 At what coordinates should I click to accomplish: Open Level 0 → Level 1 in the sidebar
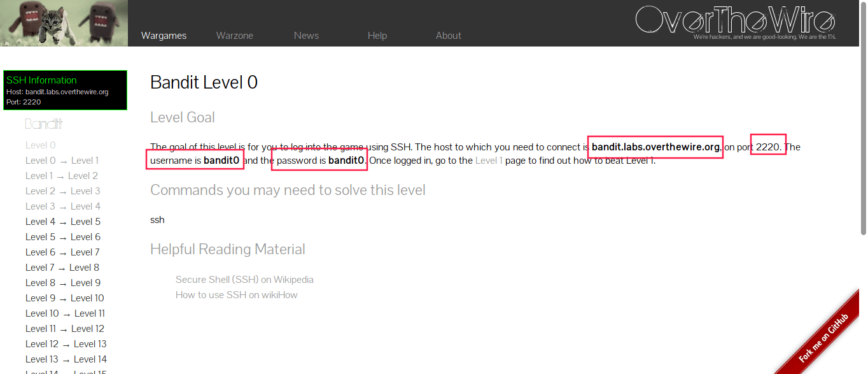click(x=62, y=161)
